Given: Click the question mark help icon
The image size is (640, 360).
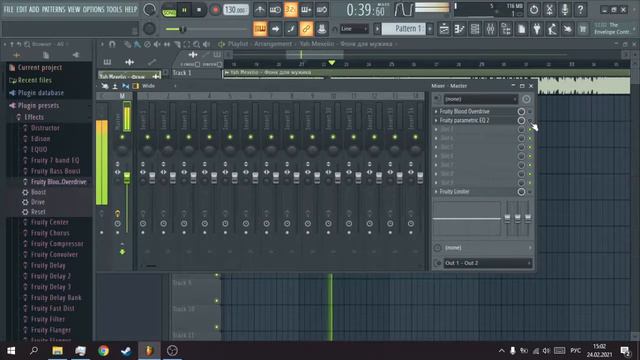Looking at the screenshot, I should 580,9.
